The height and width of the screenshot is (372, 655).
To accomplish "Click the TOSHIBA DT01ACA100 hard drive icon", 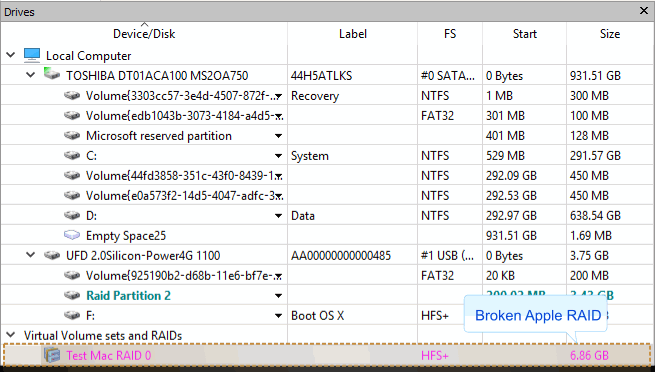I will point(52,75).
